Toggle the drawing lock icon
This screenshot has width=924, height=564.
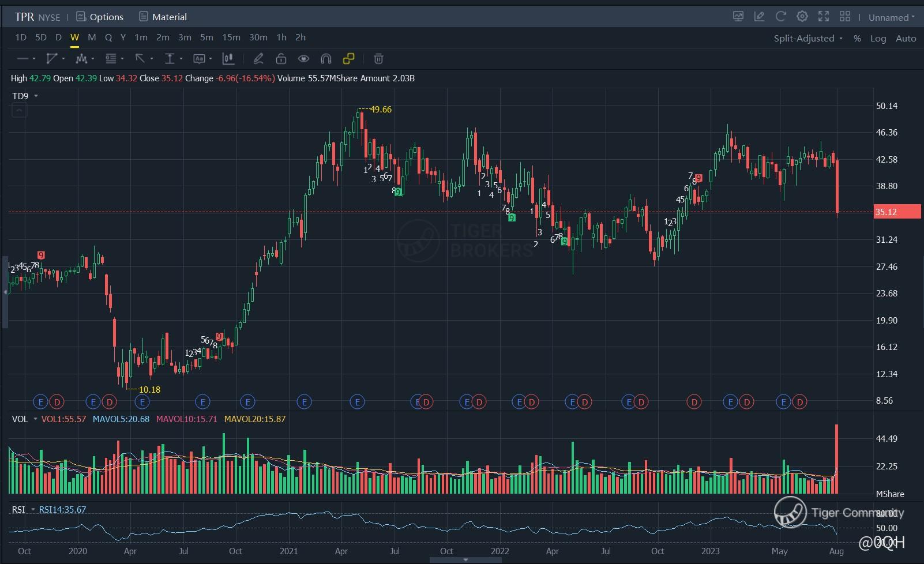[x=281, y=59]
